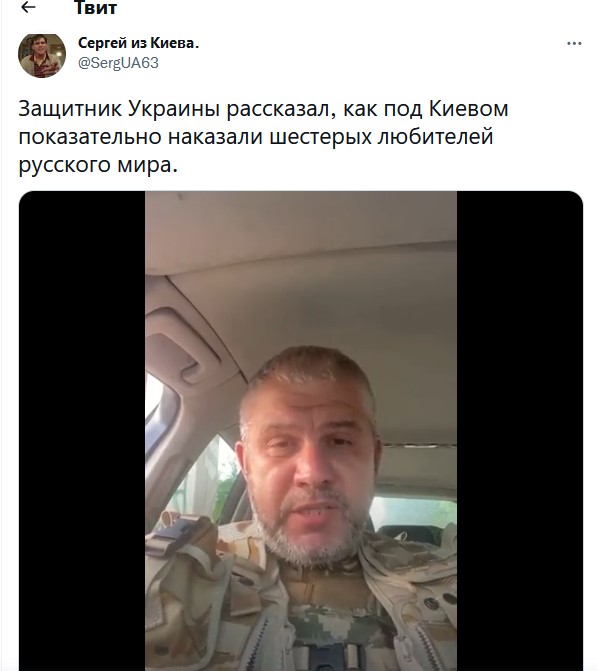Click the word "Украины" in the tweet text
The height and width of the screenshot is (671, 597).
(x=174, y=109)
